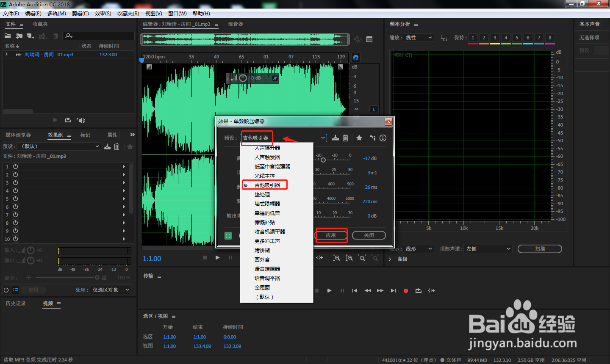
Task: Click hold slot 1 in Frequency Analysis
Action: point(473,38)
